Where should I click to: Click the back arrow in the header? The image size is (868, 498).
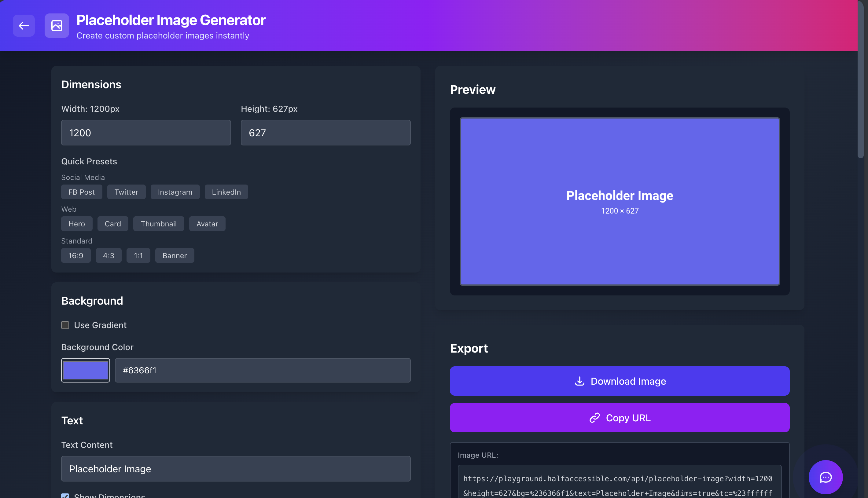23,26
